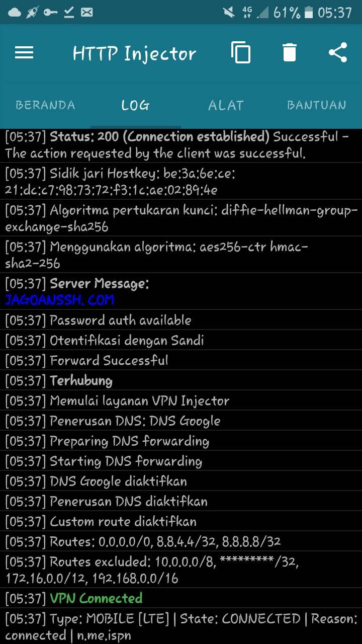The width and height of the screenshot is (362, 644).
Task: Open the ALAT tab
Action: [226, 105]
